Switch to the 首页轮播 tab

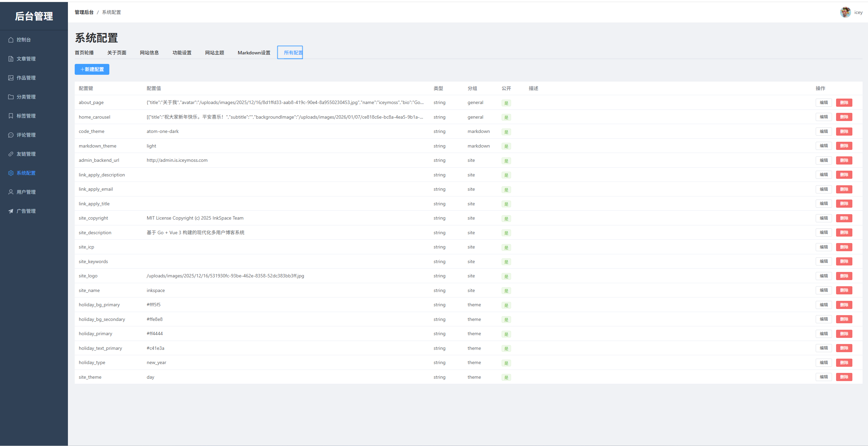(84, 53)
